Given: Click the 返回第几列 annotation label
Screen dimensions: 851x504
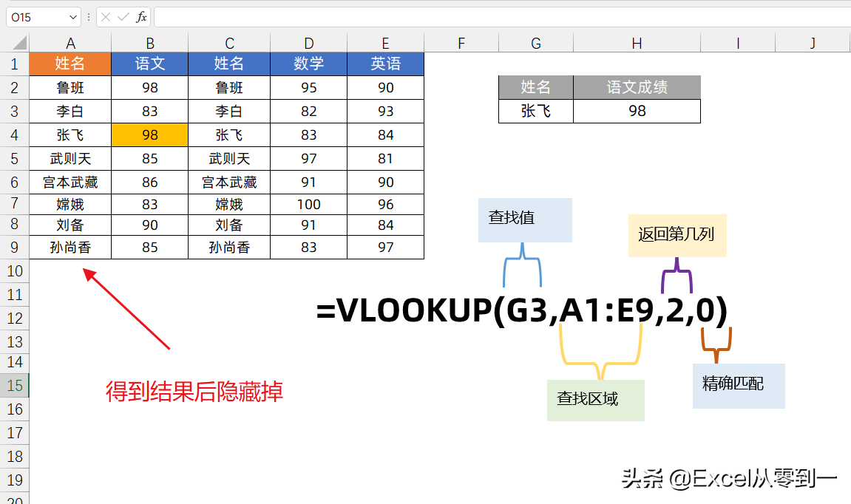Looking at the screenshot, I should click(x=677, y=236).
